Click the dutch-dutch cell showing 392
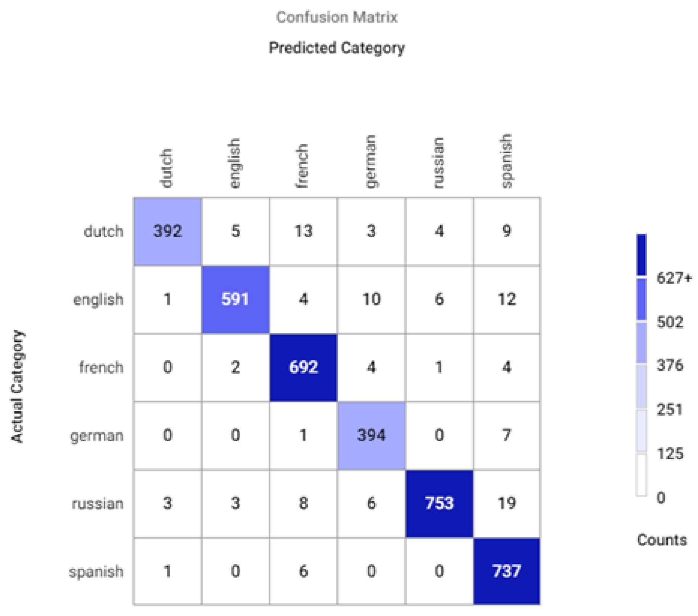The image size is (698, 616). coord(167,232)
